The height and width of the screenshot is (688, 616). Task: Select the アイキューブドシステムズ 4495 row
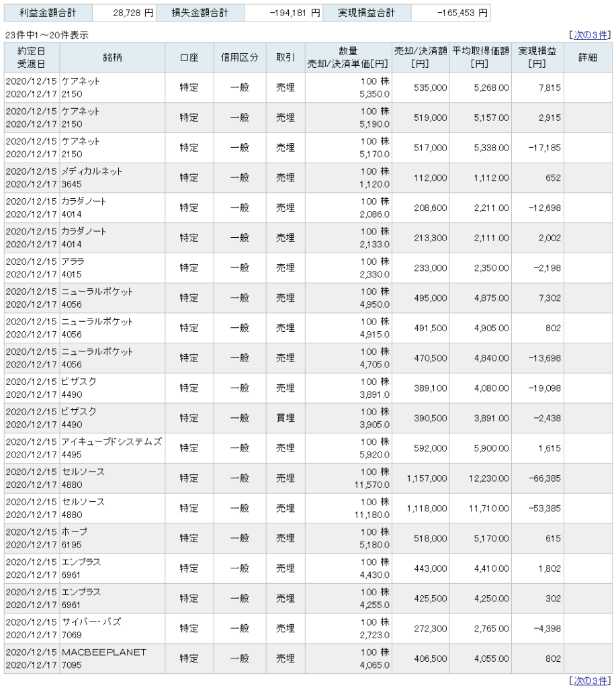tap(308, 448)
